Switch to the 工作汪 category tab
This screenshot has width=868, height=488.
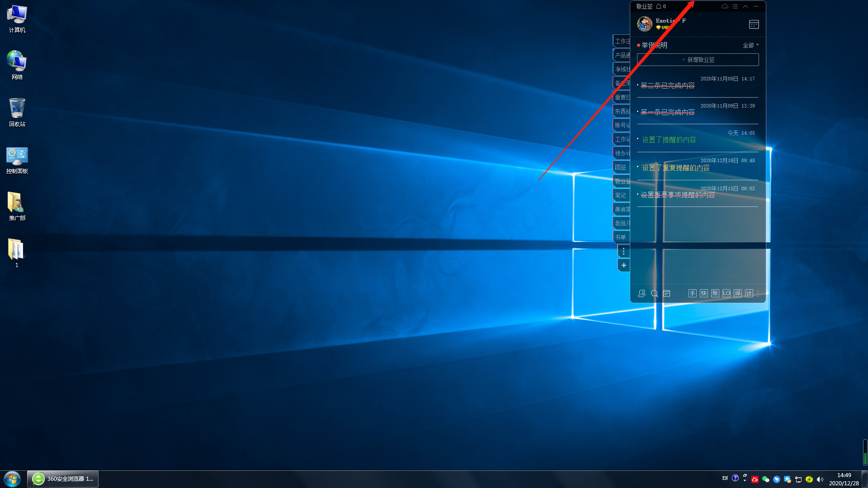(x=622, y=41)
